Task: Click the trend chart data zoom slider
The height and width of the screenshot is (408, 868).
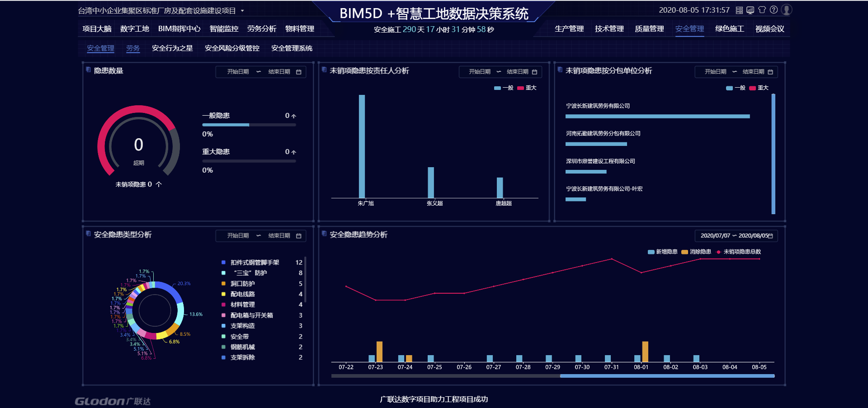Action: (667, 376)
